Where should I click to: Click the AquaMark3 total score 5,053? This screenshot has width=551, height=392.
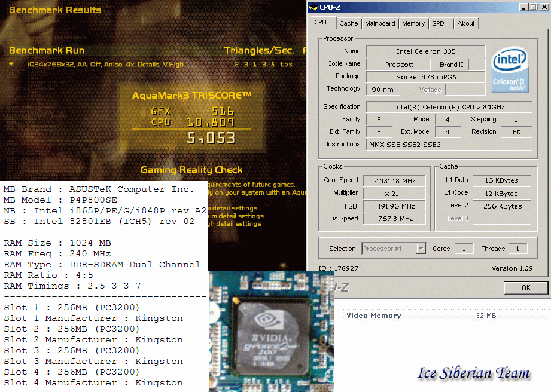(x=211, y=138)
